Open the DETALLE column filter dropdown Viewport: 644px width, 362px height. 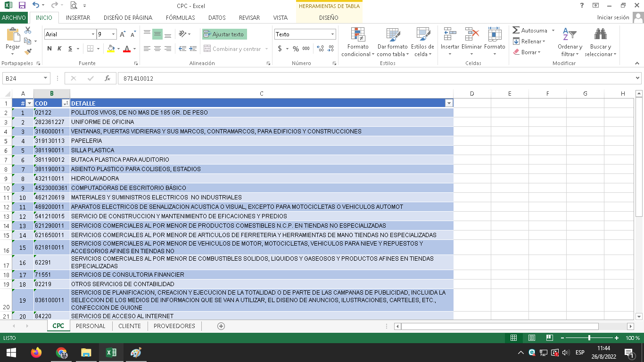click(449, 103)
